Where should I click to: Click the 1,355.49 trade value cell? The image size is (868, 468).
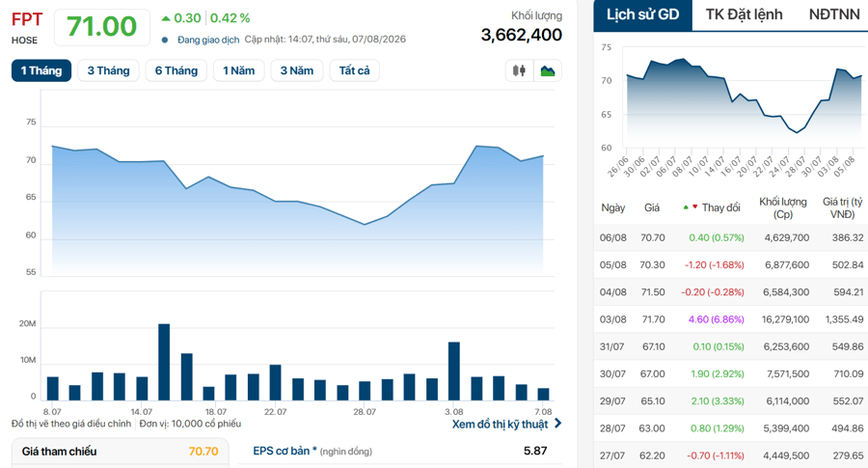(x=844, y=319)
